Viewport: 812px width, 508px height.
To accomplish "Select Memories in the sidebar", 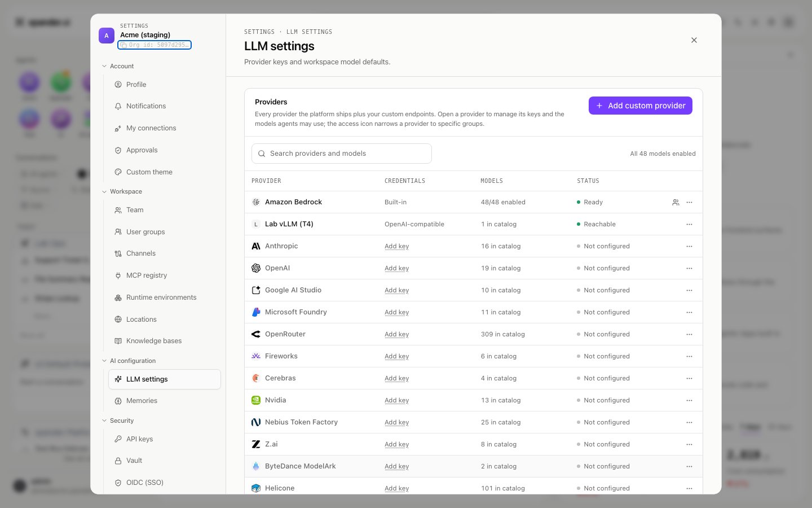I will click(165, 401).
